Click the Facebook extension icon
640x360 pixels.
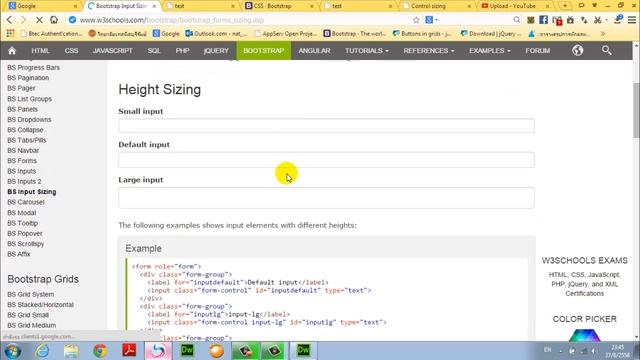point(543,20)
